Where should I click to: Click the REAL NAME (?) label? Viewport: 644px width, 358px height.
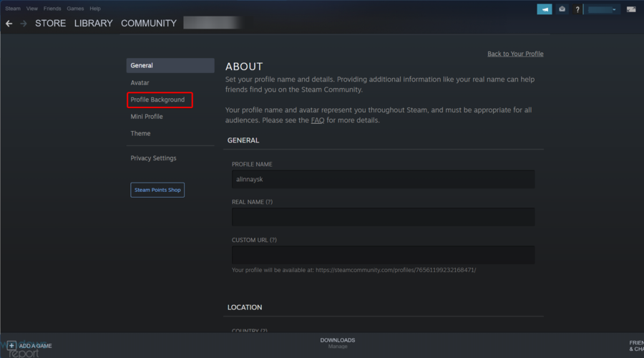pos(252,202)
